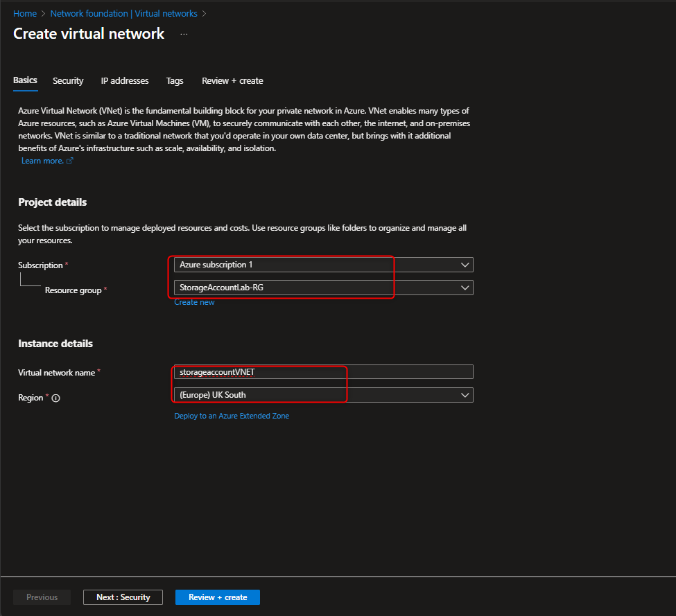
Task: Open the Resource group dropdown
Action: pyautogui.click(x=465, y=287)
